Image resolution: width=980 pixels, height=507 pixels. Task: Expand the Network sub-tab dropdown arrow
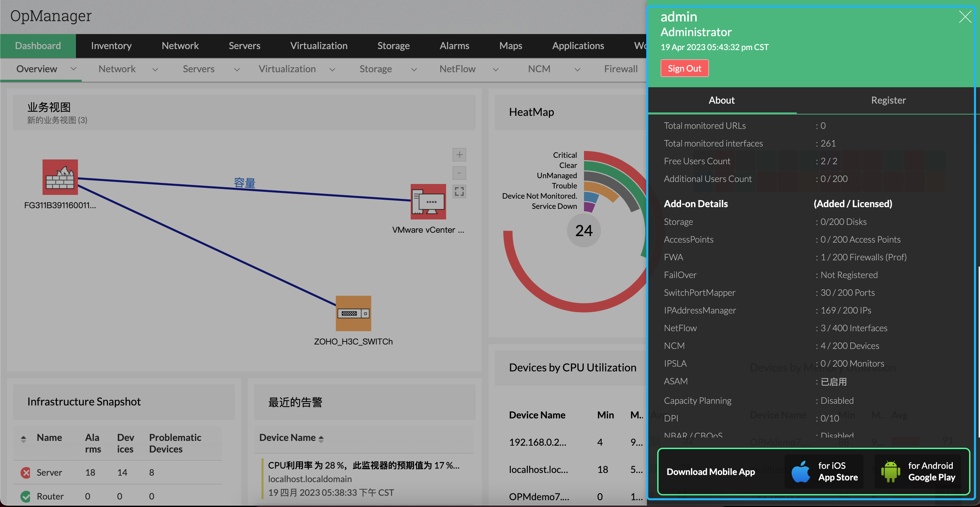(155, 69)
